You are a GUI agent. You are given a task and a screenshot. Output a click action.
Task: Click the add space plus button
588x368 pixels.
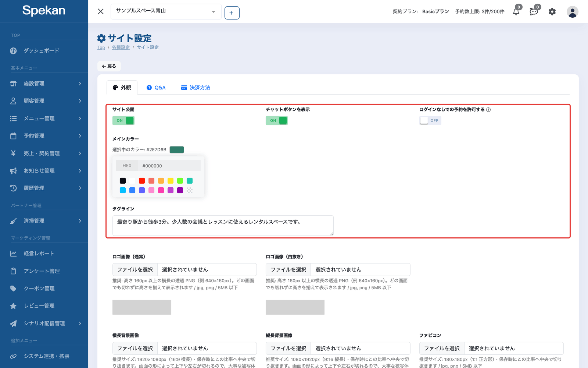(x=232, y=13)
